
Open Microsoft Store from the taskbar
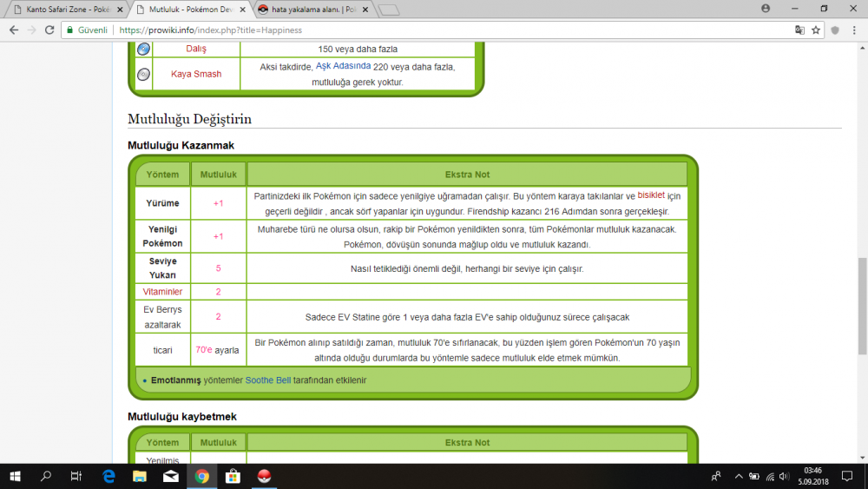[233, 476]
